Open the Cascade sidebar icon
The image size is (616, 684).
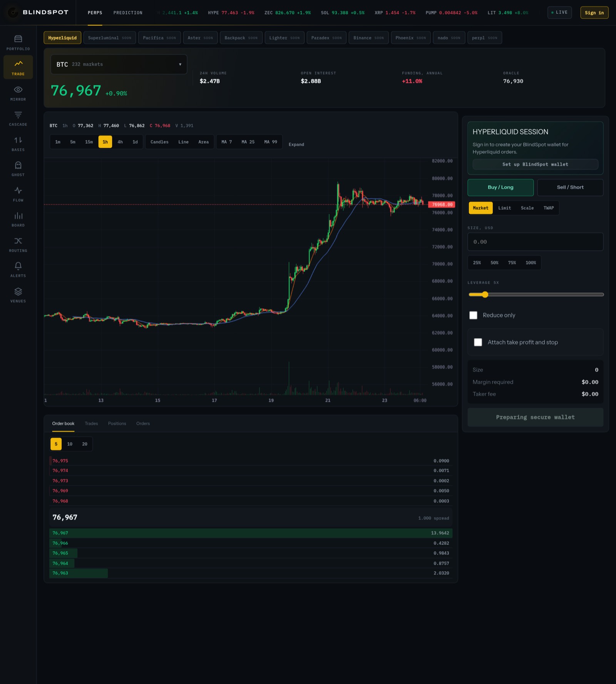(18, 118)
